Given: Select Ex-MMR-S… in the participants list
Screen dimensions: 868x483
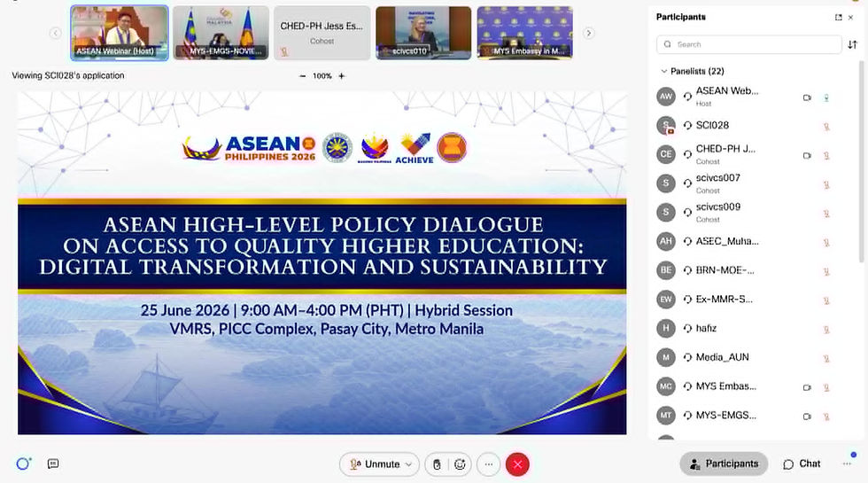Looking at the screenshot, I should (724, 300).
